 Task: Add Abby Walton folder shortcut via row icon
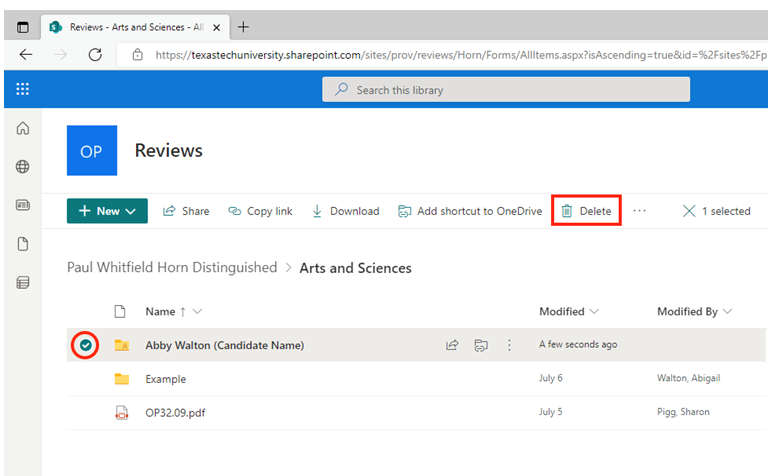[481, 345]
